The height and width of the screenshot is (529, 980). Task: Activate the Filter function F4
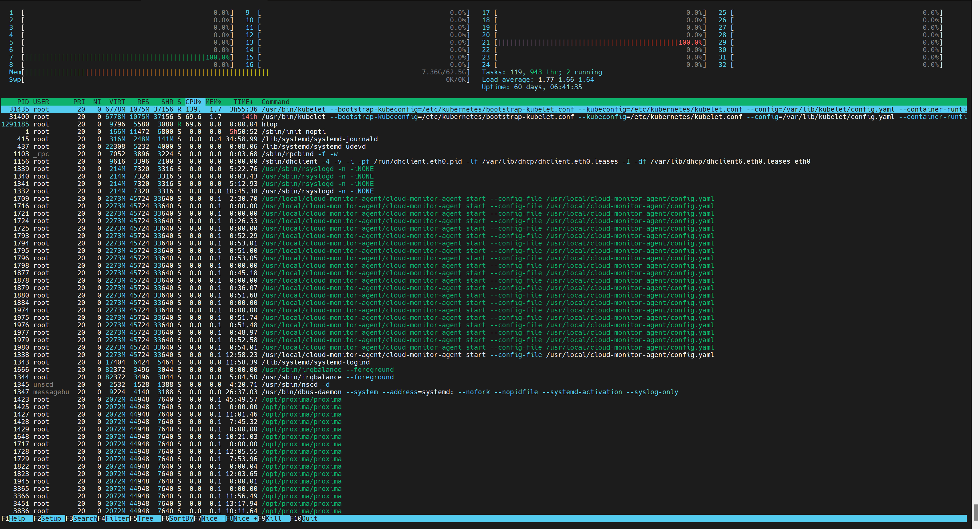112,518
